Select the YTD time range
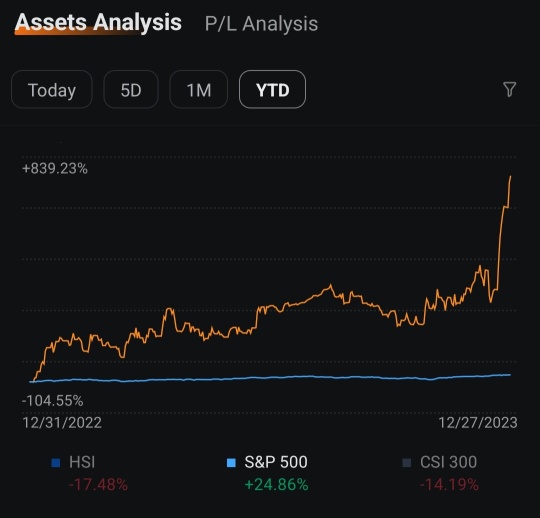The width and height of the screenshot is (540, 518). (x=272, y=90)
